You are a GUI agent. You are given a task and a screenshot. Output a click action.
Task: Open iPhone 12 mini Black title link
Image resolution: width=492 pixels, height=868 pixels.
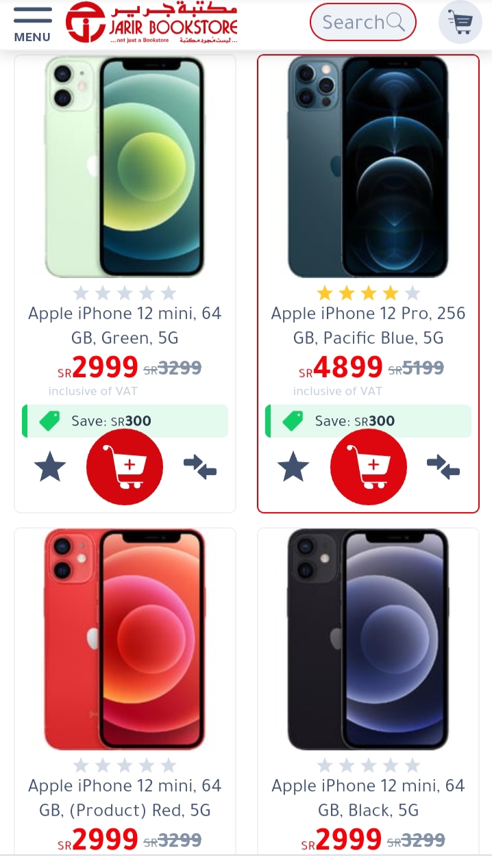pyautogui.click(x=369, y=798)
